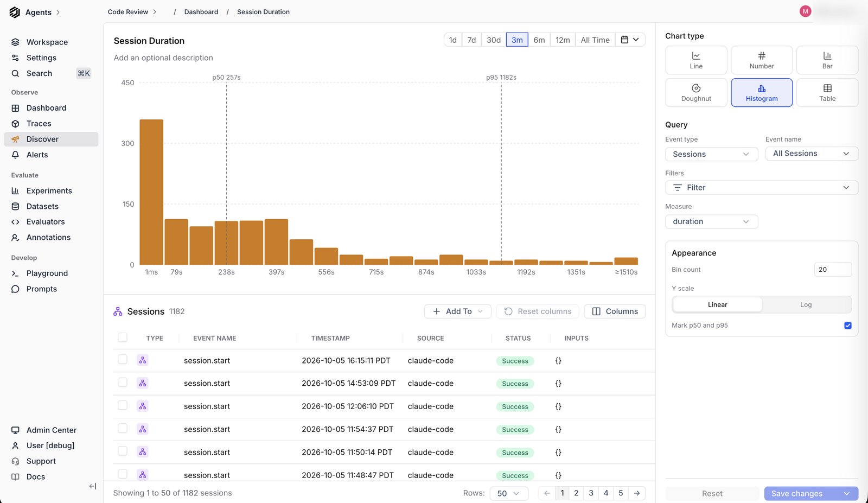Open the Admin Center
The image size is (868, 503).
point(51,430)
